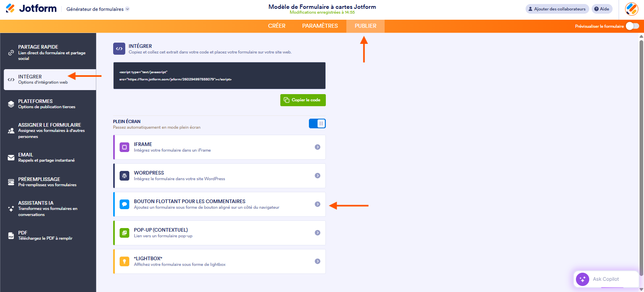Expand the IFRAME option arrow

point(317,147)
